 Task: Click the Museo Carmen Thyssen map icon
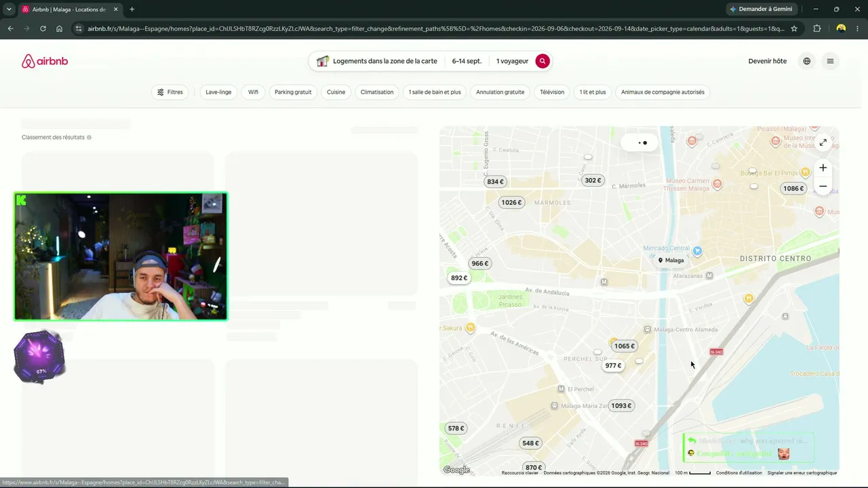click(x=717, y=184)
